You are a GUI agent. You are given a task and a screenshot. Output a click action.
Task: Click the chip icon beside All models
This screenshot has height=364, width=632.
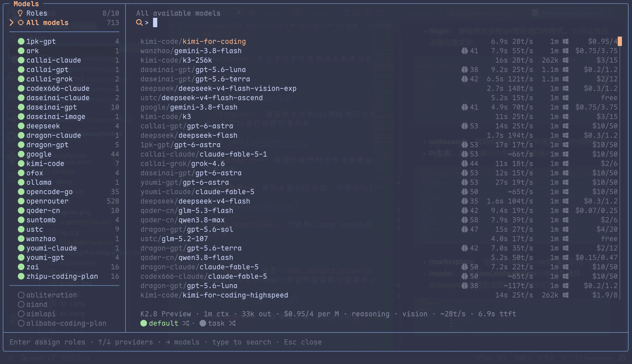pyautogui.click(x=21, y=23)
